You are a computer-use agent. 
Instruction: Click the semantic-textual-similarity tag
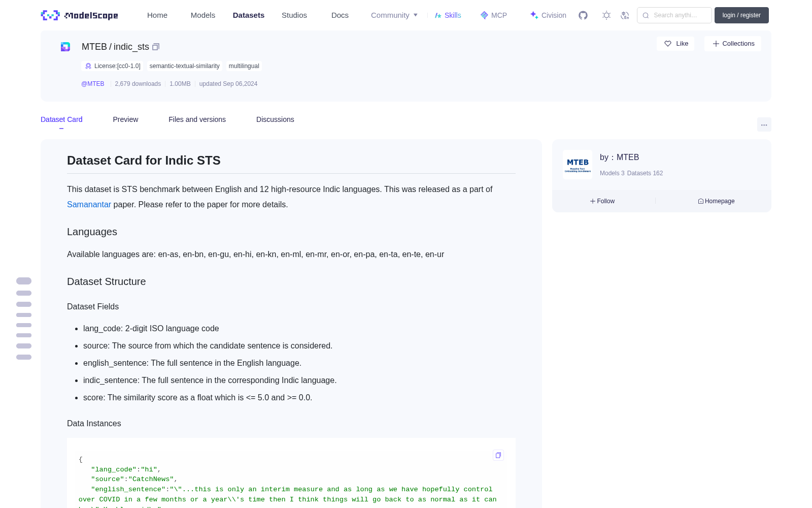(x=185, y=66)
